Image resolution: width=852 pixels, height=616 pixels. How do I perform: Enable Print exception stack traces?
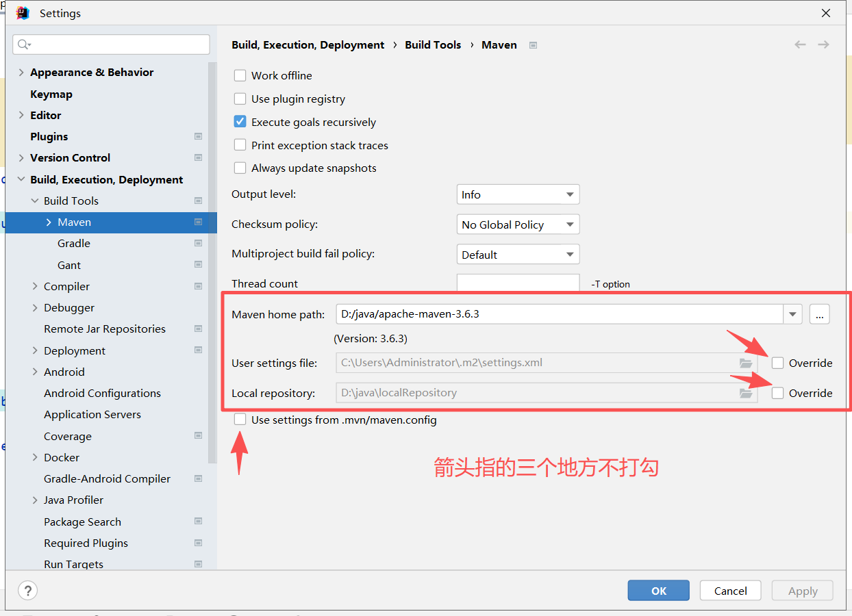[240, 145]
